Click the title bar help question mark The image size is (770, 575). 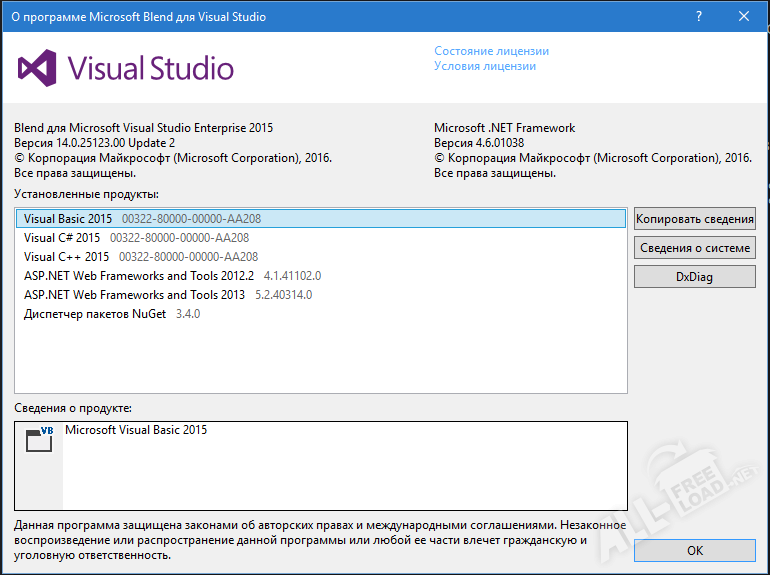tap(696, 17)
